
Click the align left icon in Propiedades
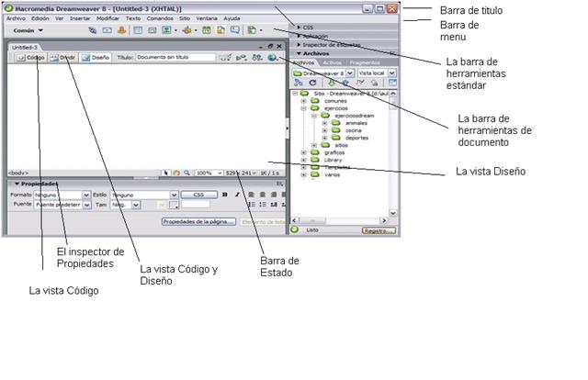[x=251, y=195]
